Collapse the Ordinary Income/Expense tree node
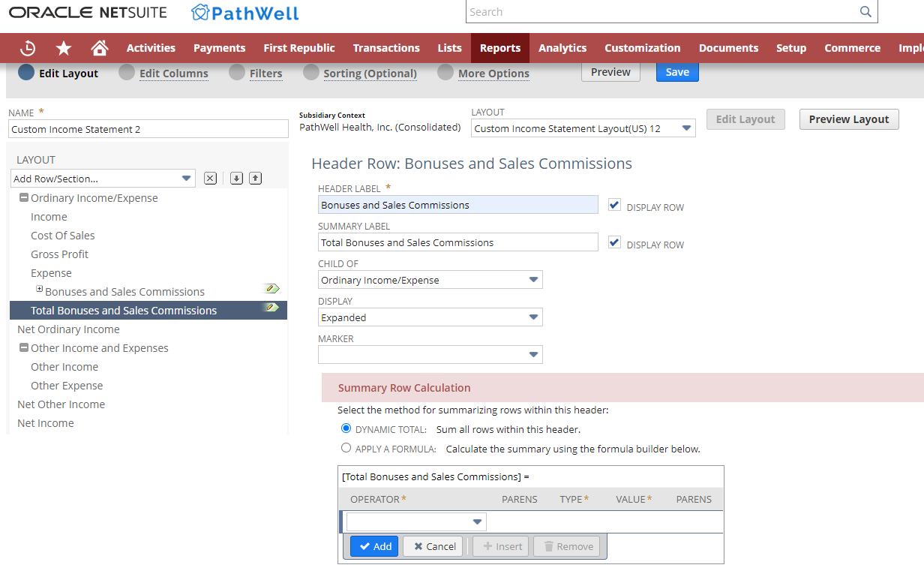The width and height of the screenshot is (924, 574). coord(24,197)
